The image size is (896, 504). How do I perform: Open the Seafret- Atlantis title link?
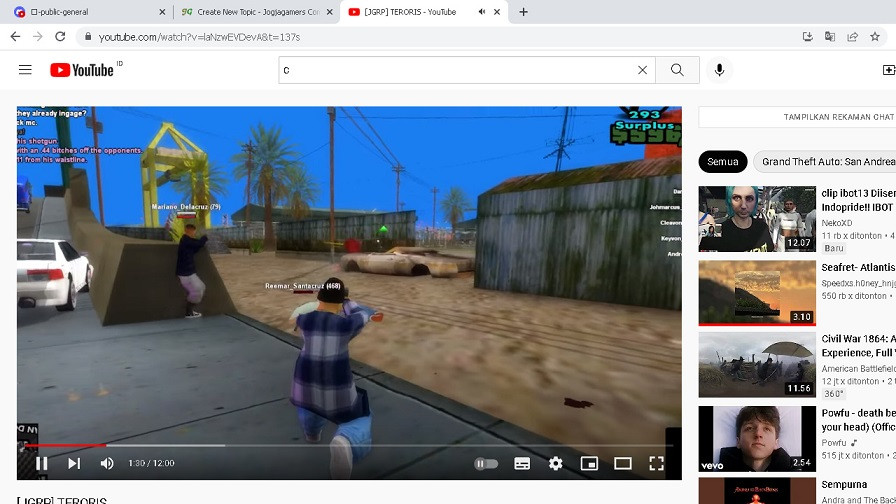[x=858, y=267]
